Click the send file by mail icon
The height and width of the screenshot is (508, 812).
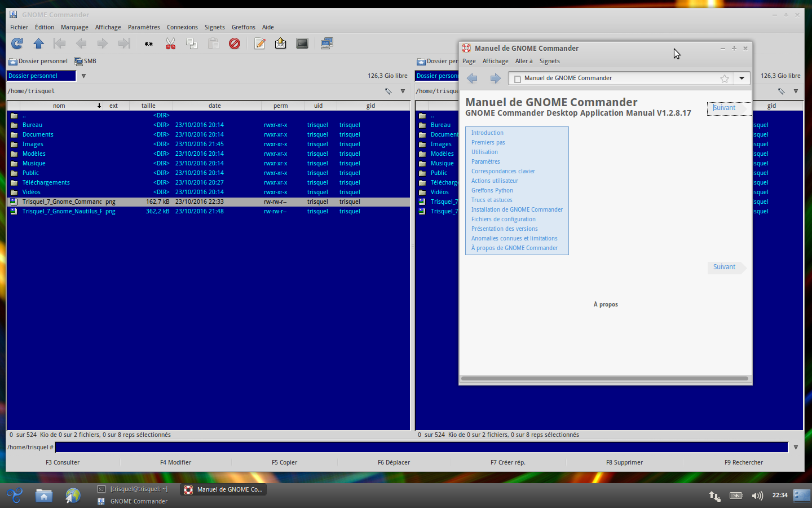pyautogui.click(x=280, y=43)
